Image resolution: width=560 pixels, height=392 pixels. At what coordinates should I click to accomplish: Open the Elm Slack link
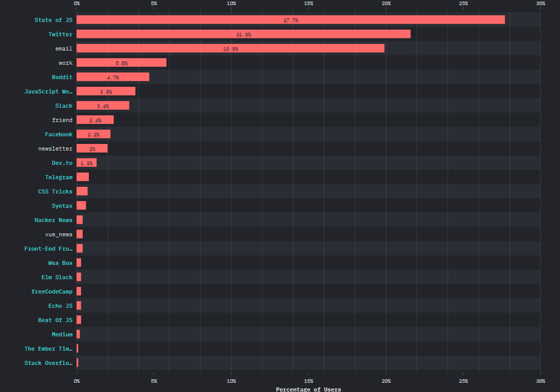(57, 277)
